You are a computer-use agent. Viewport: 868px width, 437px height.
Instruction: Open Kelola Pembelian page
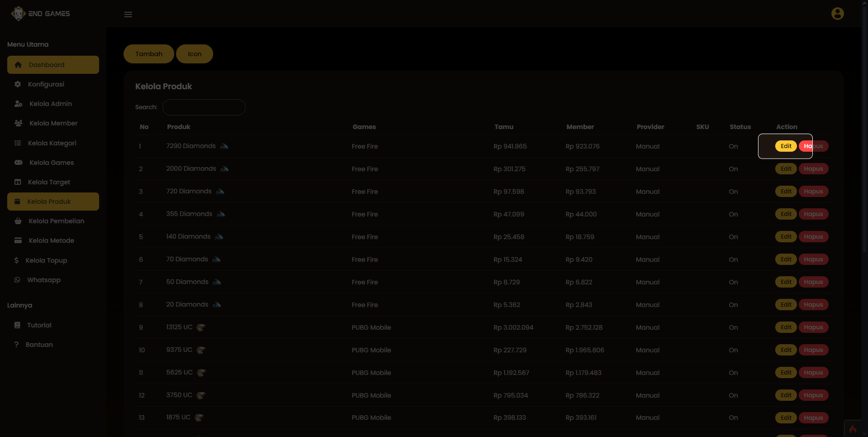pyautogui.click(x=53, y=221)
